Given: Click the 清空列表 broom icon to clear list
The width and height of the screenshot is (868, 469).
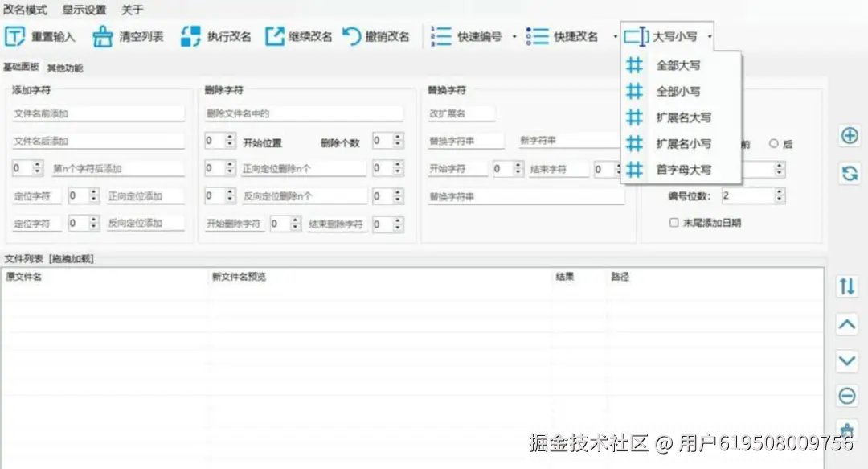Looking at the screenshot, I should 102,35.
